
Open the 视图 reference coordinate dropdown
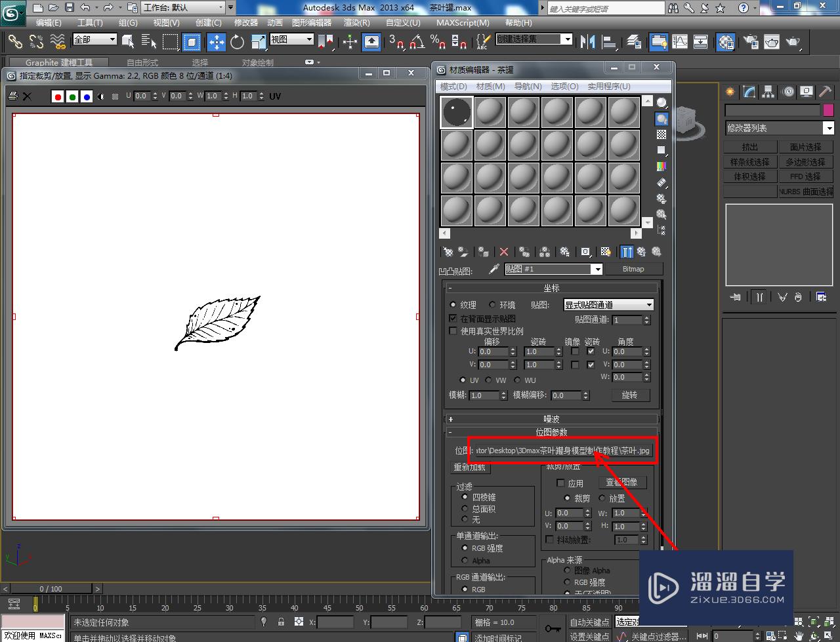(x=292, y=39)
